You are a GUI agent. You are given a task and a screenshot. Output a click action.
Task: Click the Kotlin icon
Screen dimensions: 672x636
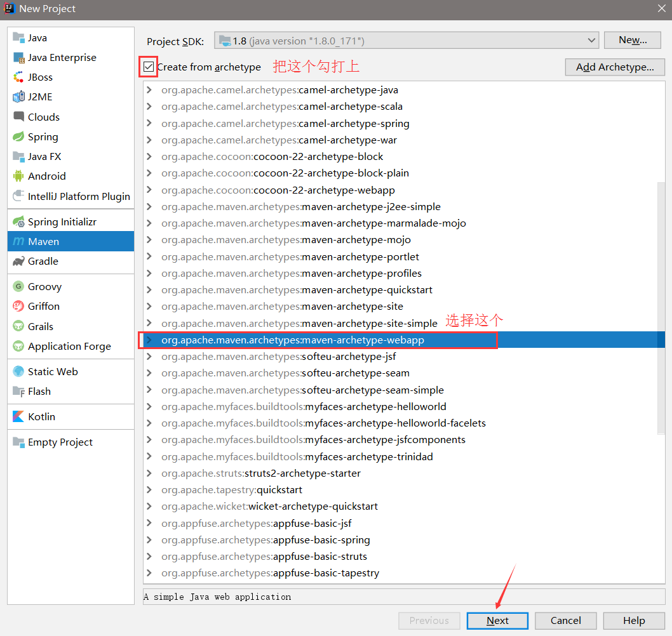(x=18, y=417)
